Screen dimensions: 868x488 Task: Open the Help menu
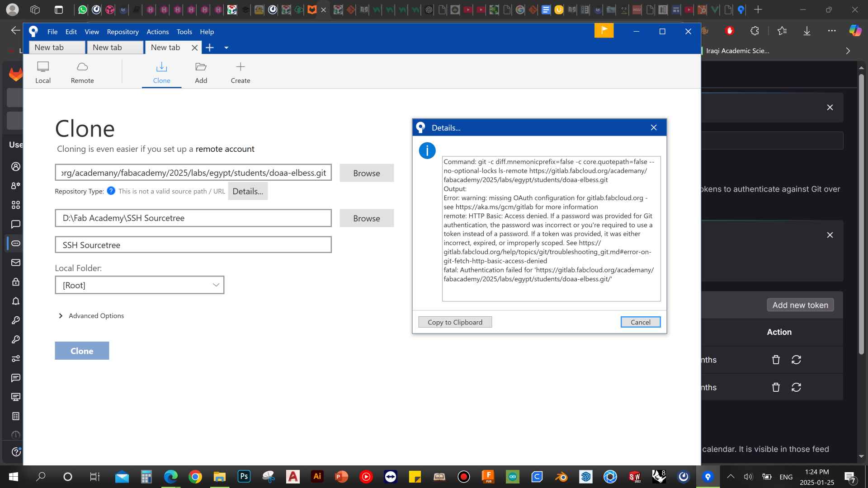point(207,32)
